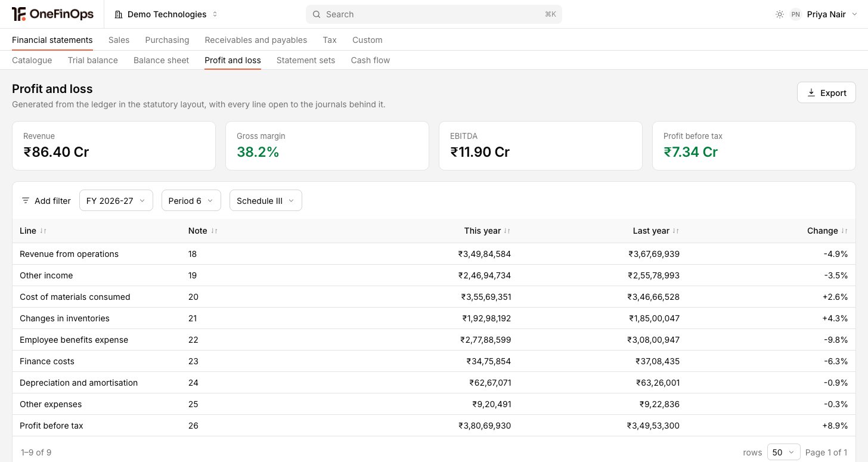Click the Add filter button
Image resolution: width=868 pixels, height=462 pixels.
tap(46, 201)
